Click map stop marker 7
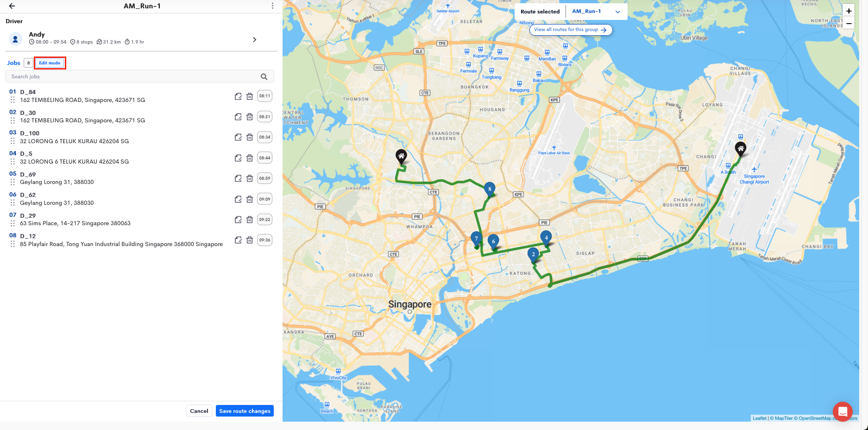This screenshot has width=868, height=430. [x=476, y=239]
